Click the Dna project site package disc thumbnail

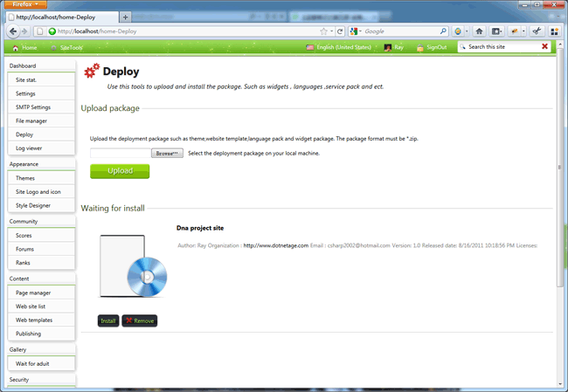pyautogui.click(x=134, y=266)
